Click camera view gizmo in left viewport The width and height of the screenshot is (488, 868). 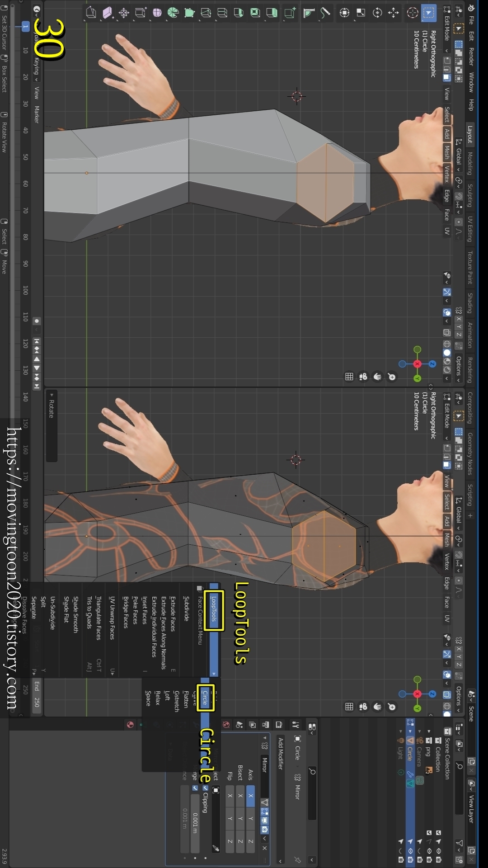[363, 377]
